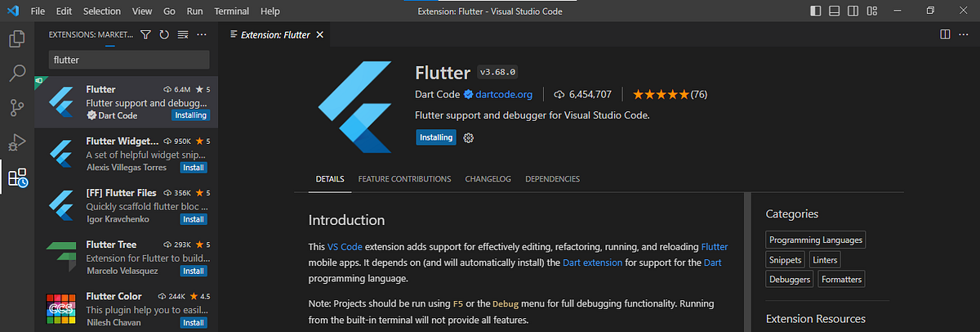Open the Selection menu
The height and width of the screenshot is (332, 980).
tap(102, 11)
